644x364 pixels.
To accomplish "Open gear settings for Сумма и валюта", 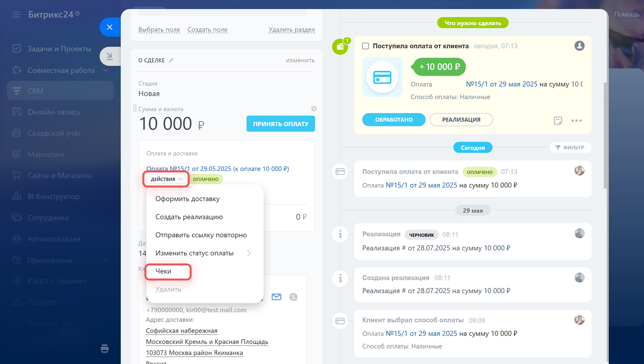I will (x=314, y=109).
